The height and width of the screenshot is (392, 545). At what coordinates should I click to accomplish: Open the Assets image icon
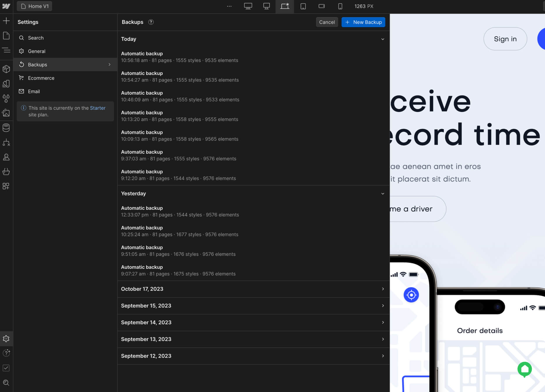[6, 113]
